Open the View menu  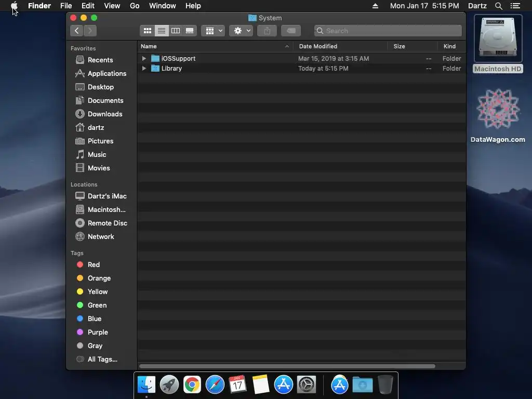[x=112, y=6]
